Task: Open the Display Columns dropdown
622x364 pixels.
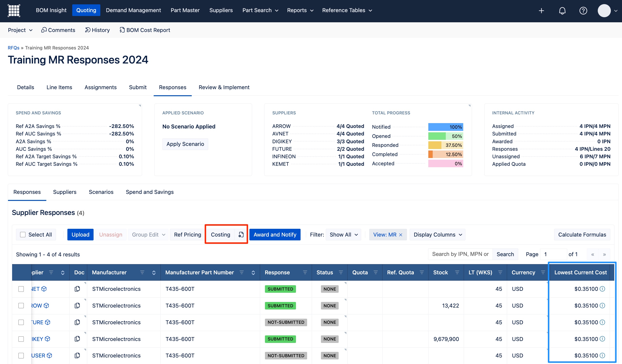Action: point(437,234)
